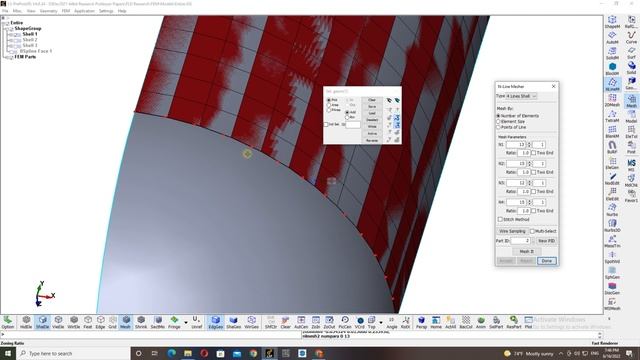
Task: Open the File menu
Action: click(x=5, y=11)
